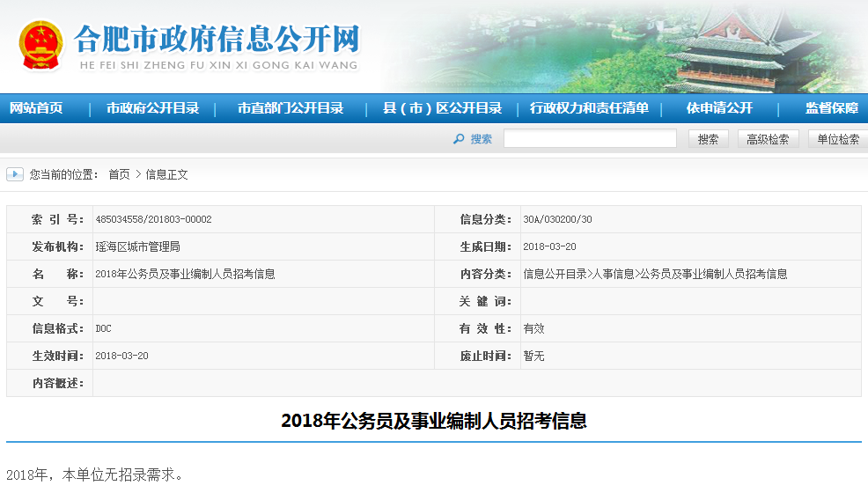Click the site title 合肥市政府信息公开网
Screen dimensions: 868x500
pyautogui.click(x=217, y=39)
